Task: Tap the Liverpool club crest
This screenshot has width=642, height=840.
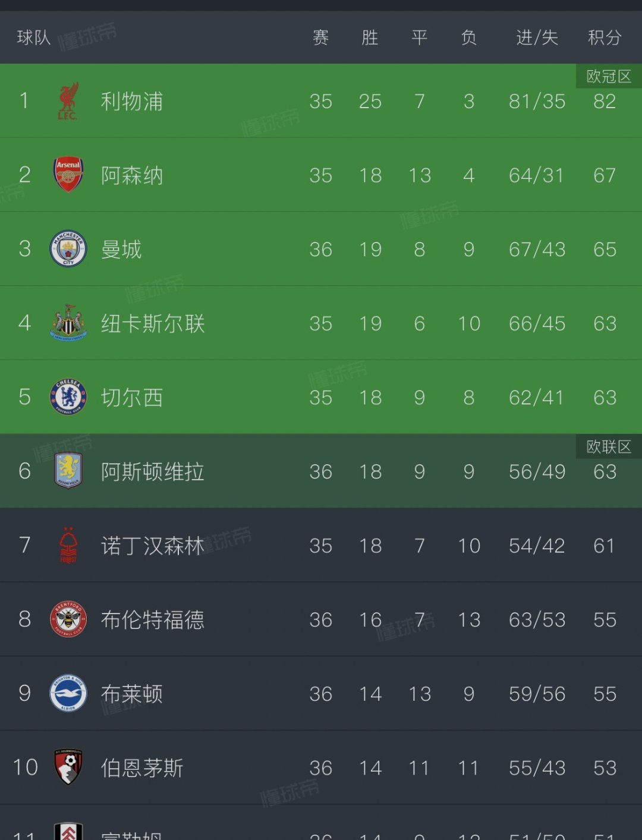Action: tap(68, 101)
